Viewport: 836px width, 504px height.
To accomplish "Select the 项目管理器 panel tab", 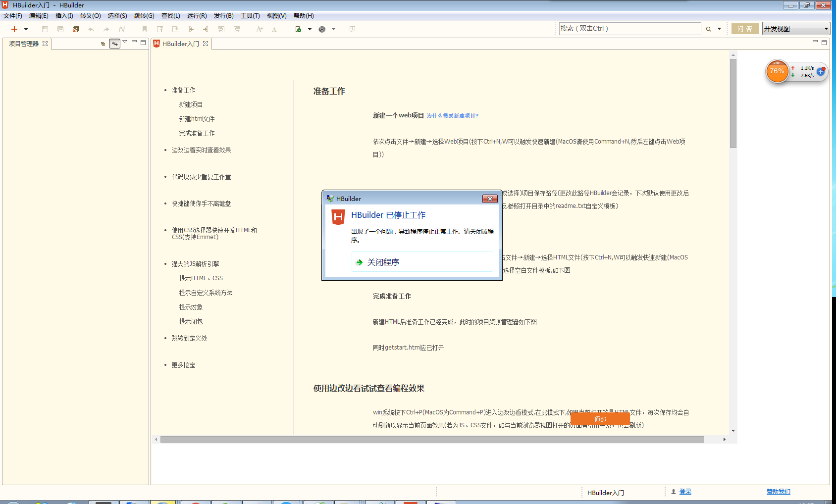I will [24, 44].
